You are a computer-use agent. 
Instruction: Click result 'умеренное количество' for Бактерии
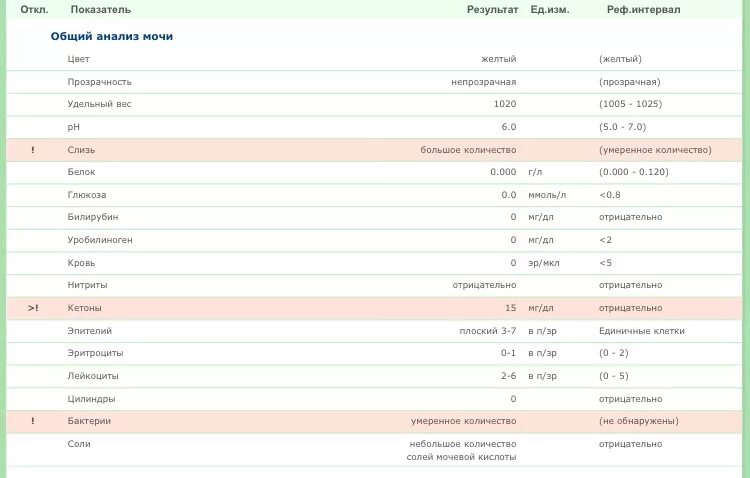click(463, 421)
